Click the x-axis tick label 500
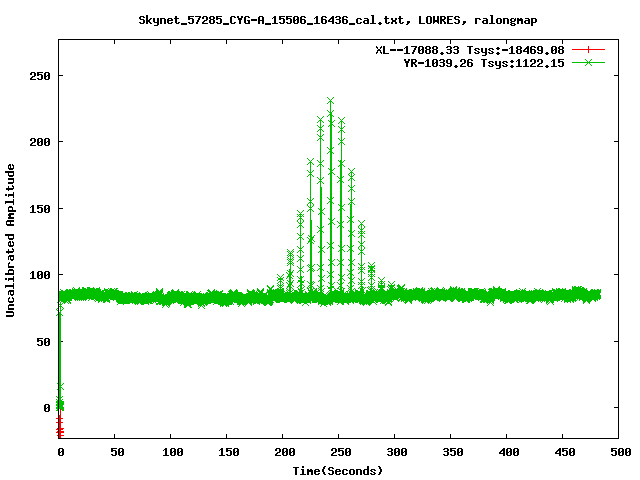This screenshot has height=480, width=640. click(x=620, y=452)
